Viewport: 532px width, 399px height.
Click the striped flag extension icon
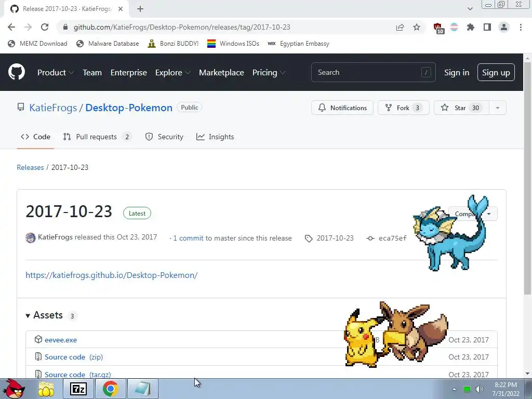click(454, 27)
